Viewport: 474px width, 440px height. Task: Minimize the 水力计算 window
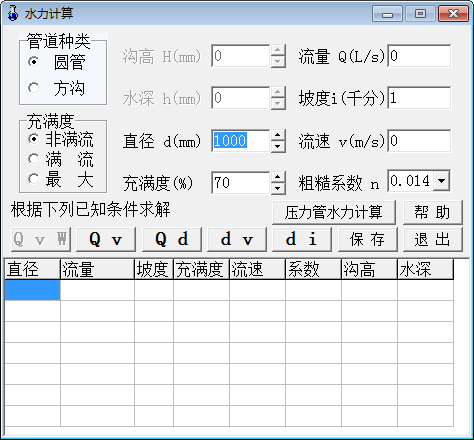pos(387,14)
